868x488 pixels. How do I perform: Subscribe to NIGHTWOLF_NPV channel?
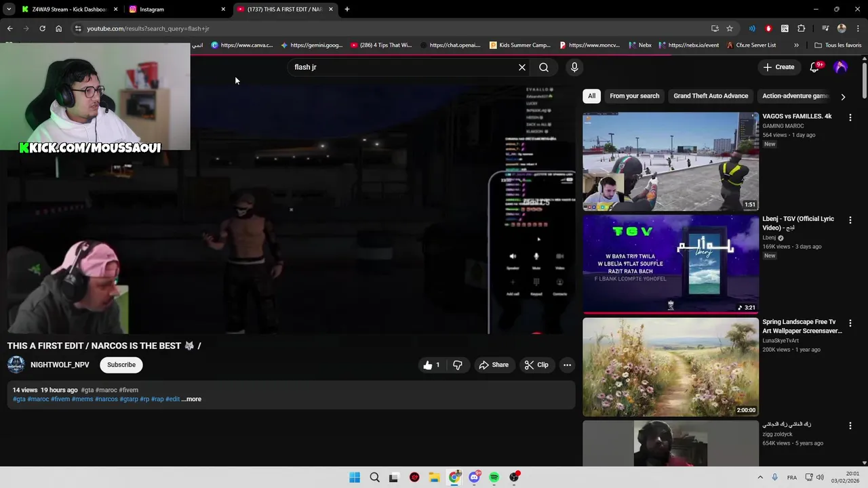click(121, 365)
